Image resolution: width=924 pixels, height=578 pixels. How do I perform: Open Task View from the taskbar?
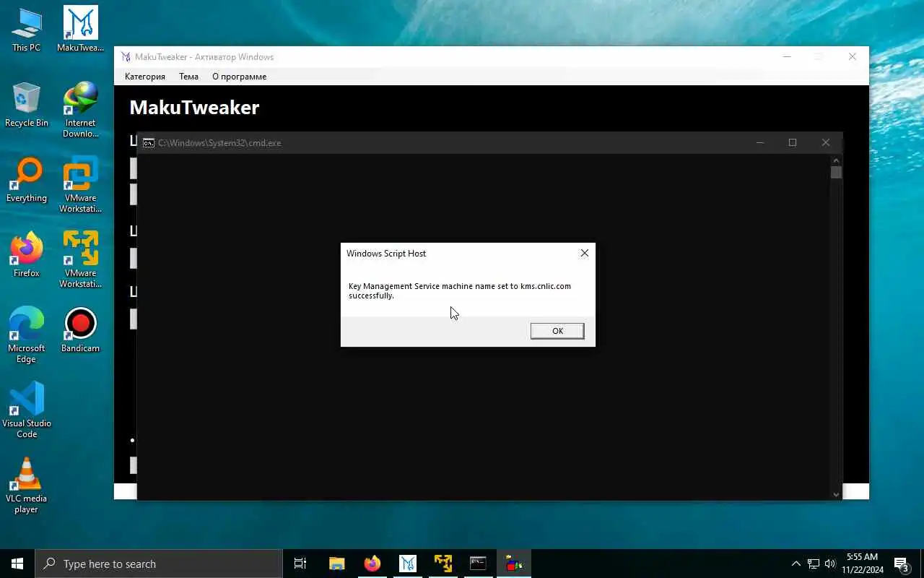click(300, 564)
